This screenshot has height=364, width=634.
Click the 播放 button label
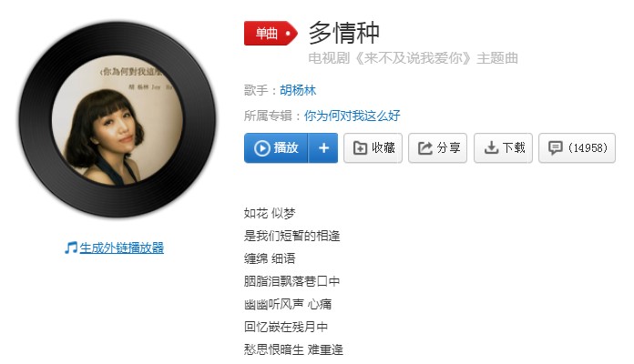click(x=286, y=147)
